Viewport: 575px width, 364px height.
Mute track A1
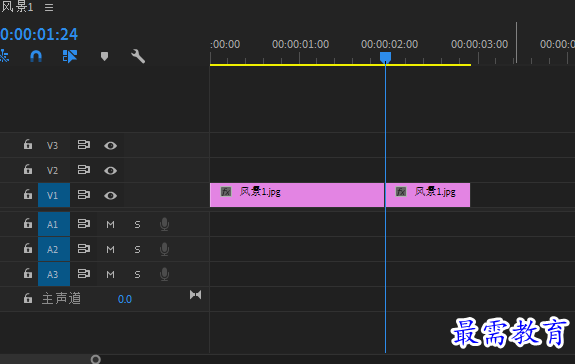click(110, 224)
